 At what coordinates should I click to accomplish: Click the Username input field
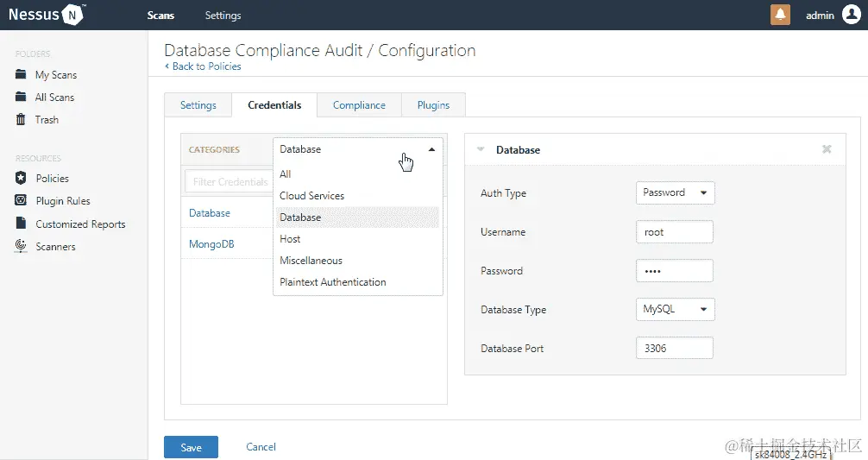675,232
